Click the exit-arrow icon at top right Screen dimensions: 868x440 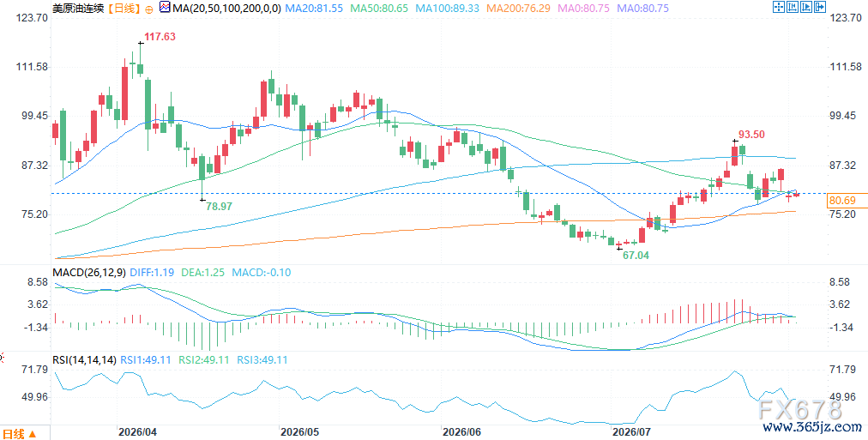[x=820, y=7]
